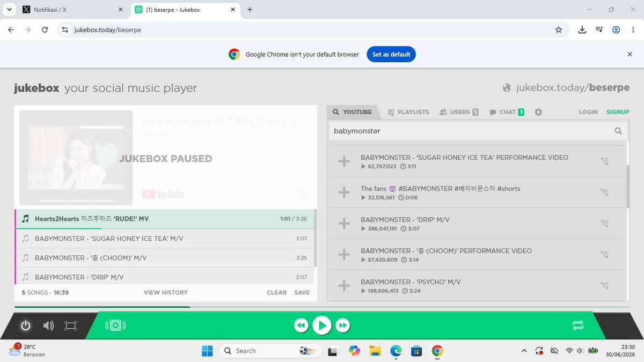Viewport: 644px width, 362px height.
Task: Click the search magnifier in search box
Action: tap(618, 131)
